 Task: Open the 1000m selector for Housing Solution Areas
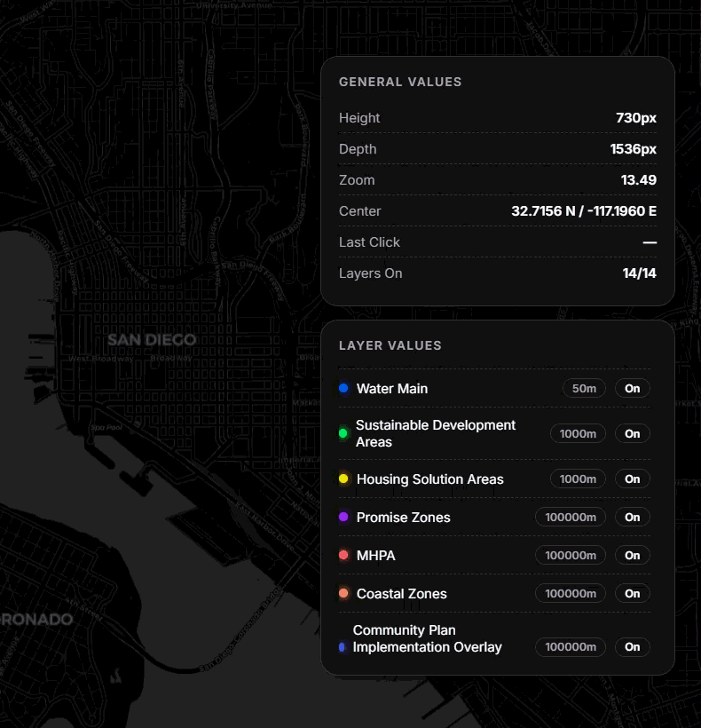(x=578, y=479)
